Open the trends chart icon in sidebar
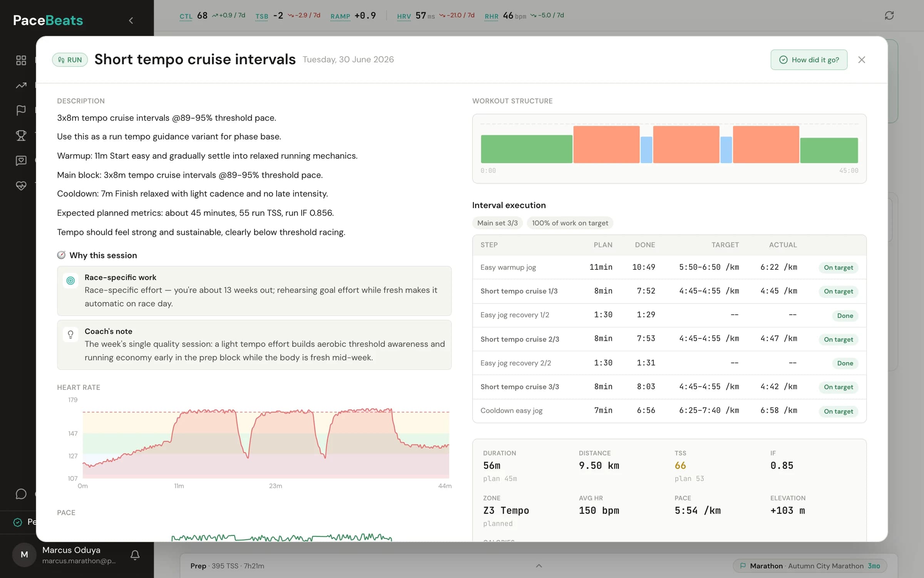This screenshot has height=578, width=924. click(x=21, y=85)
